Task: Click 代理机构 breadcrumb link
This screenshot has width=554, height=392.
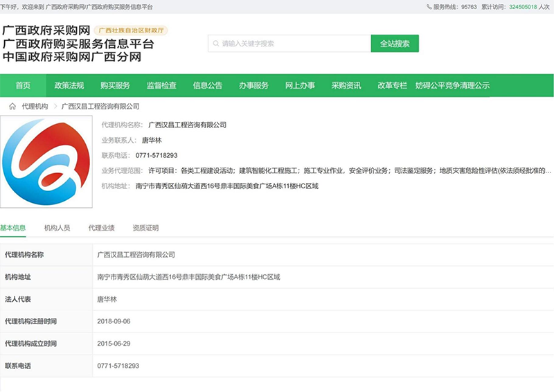Action: point(35,107)
